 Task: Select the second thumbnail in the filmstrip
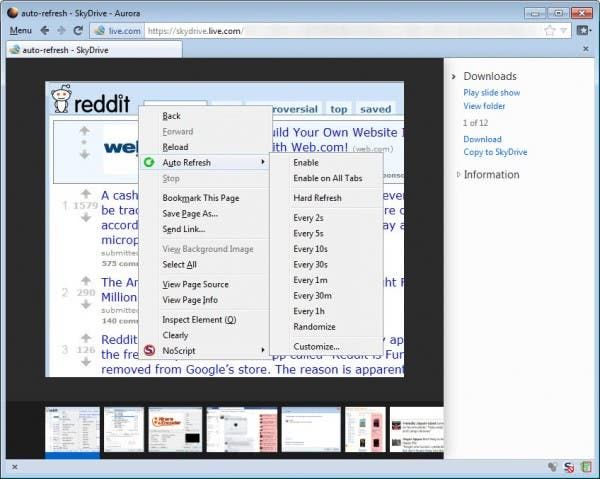point(124,430)
